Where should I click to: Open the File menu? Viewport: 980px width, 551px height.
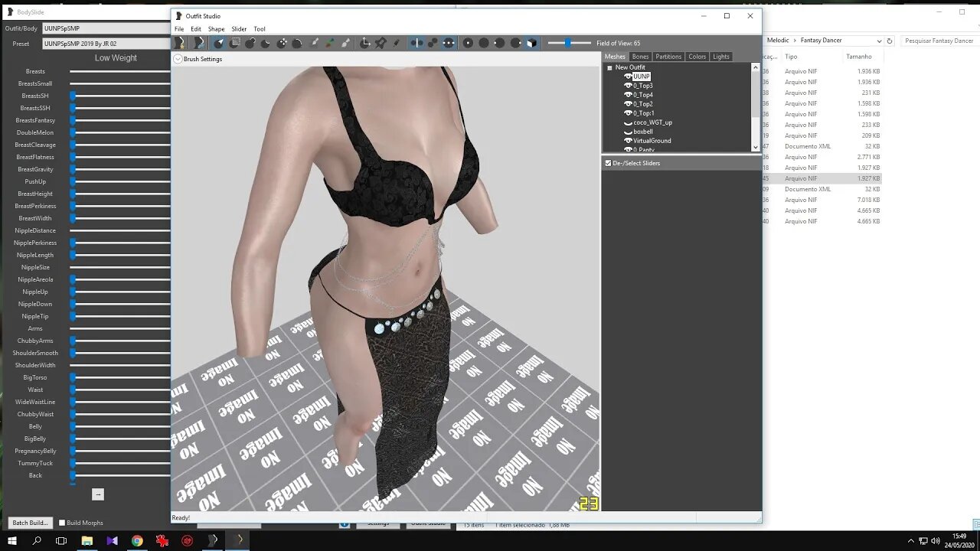point(179,29)
